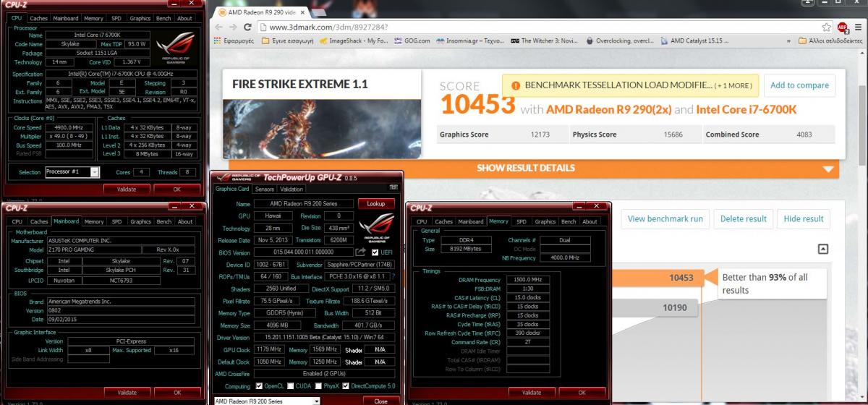
Task: Open the ImageShack bookmark
Action: coord(354,41)
